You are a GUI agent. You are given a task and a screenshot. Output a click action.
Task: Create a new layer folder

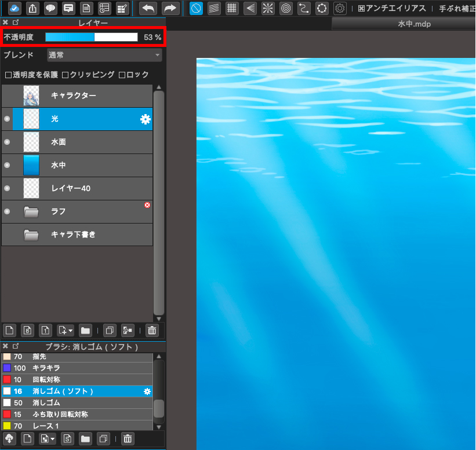coord(85,331)
